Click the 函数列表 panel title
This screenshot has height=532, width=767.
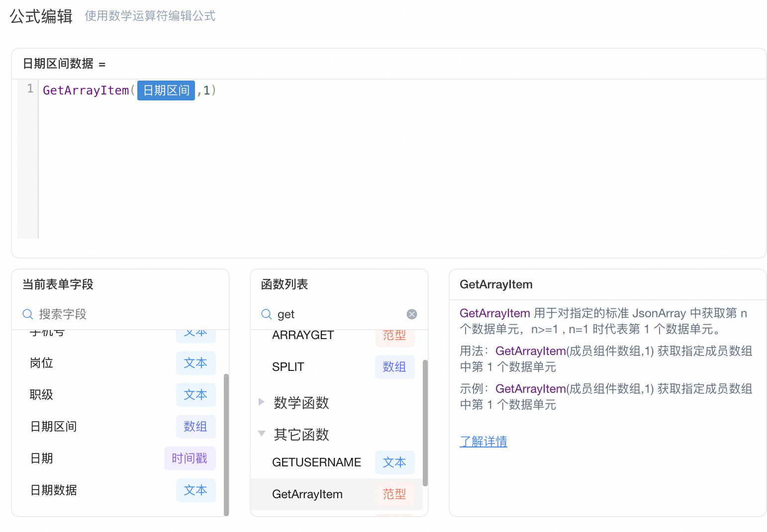(x=285, y=284)
